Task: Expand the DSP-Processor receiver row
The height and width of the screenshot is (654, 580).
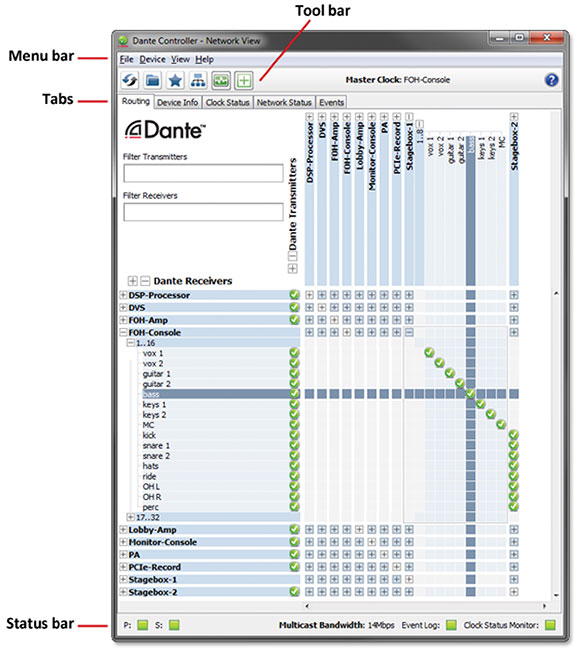Action: pyautogui.click(x=123, y=295)
